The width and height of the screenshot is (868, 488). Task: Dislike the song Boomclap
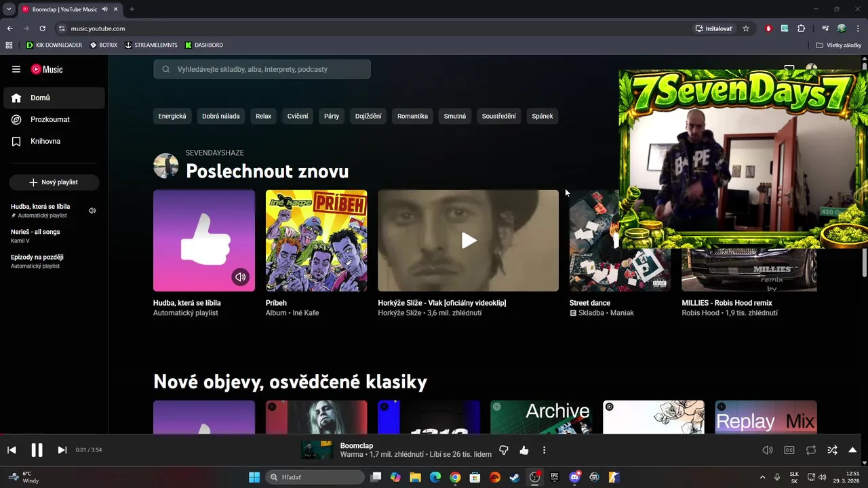pyautogui.click(x=504, y=450)
